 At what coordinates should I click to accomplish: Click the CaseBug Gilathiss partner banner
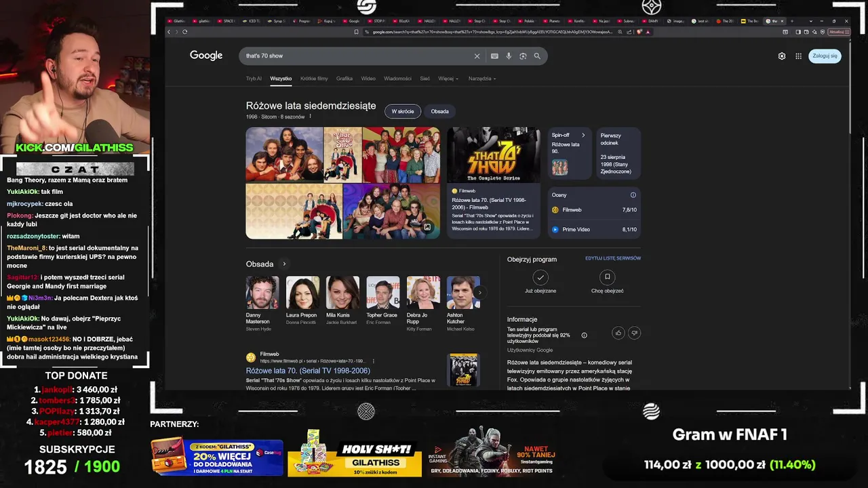coord(217,456)
